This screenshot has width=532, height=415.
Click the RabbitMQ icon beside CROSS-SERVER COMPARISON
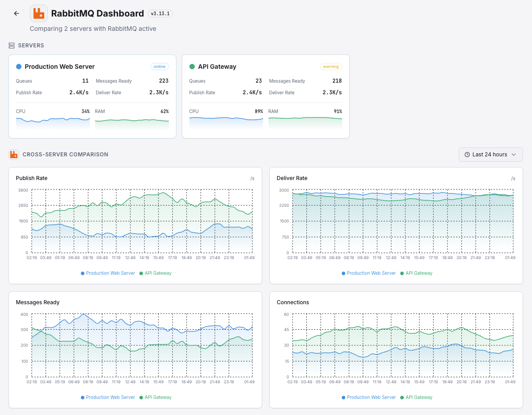click(13, 154)
